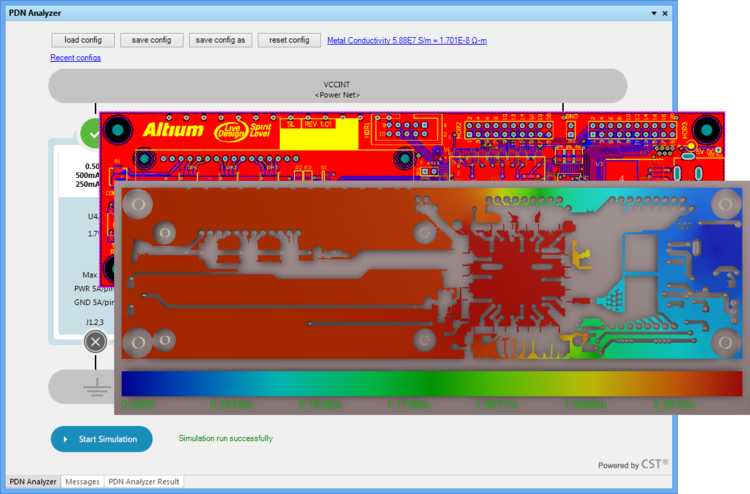750x494 pixels.
Task: Click the 1.9596m scale value
Action: (x=585, y=405)
